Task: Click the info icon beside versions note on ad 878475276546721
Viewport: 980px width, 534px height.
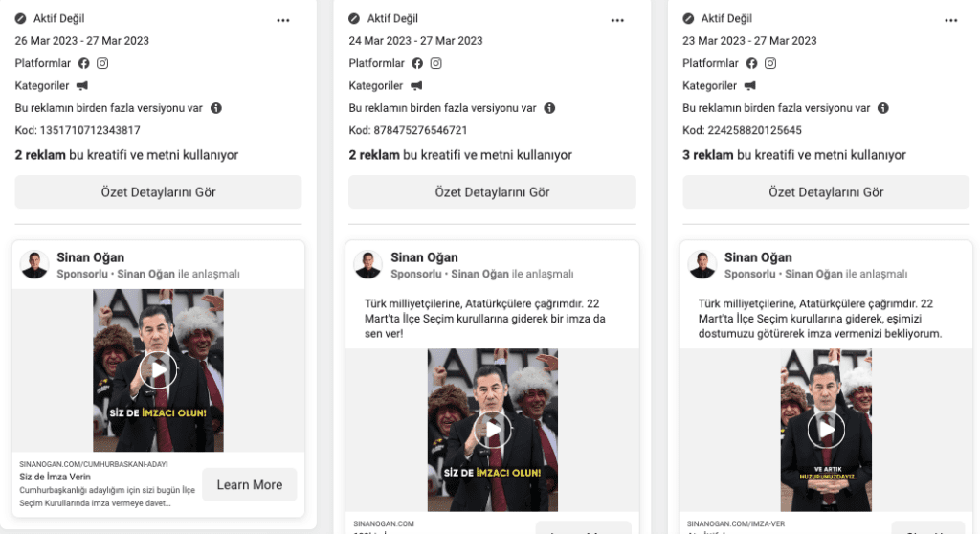Action: tap(549, 108)
